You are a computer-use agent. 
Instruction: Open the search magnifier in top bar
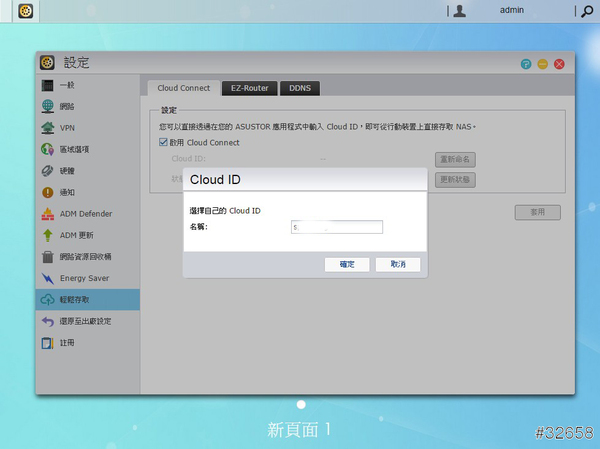[587, 11]
